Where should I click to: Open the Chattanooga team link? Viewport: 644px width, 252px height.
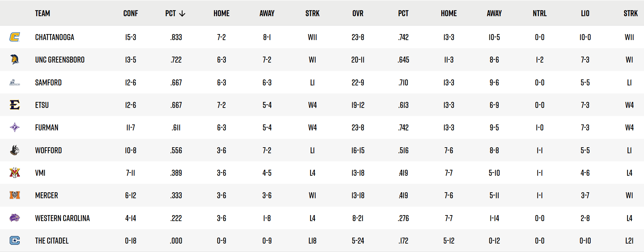click(x=54, y=37)
